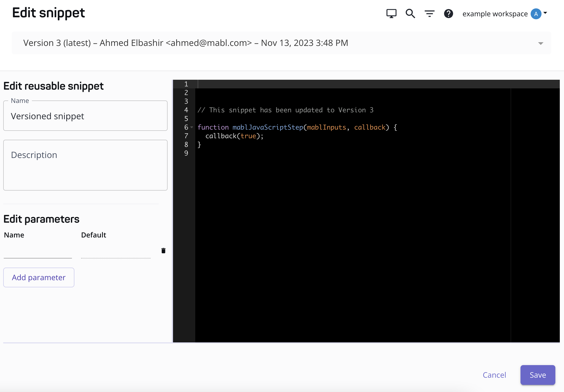Click the snippet Name input field
564x392 pixels.
click(x=85, y=116)
